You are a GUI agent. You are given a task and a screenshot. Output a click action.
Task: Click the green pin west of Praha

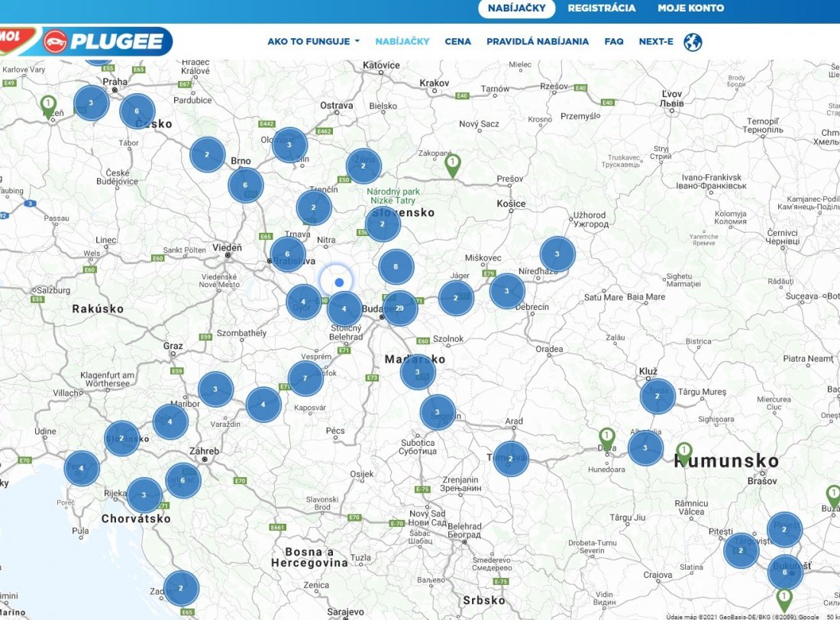48,107
